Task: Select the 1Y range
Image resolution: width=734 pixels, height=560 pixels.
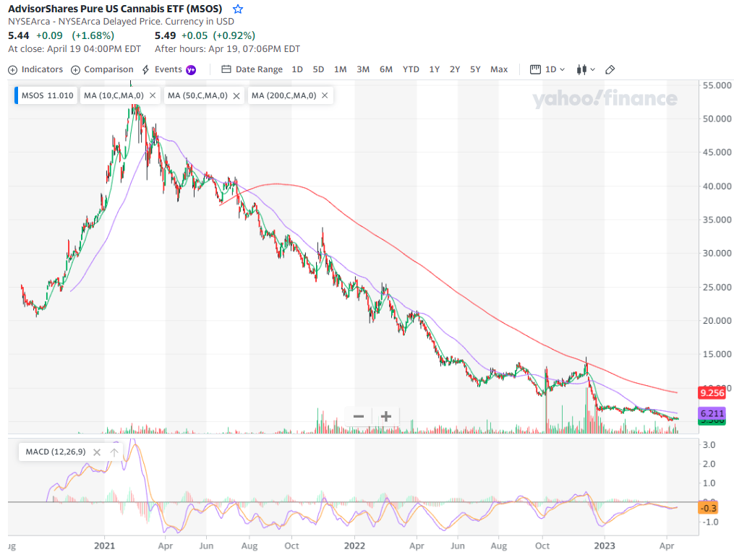Action: (435, 69)
